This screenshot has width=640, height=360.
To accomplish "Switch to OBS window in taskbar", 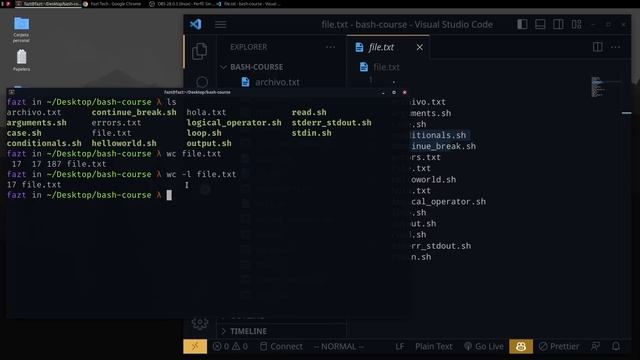I will pyautogui.click(x=182, y=4).
